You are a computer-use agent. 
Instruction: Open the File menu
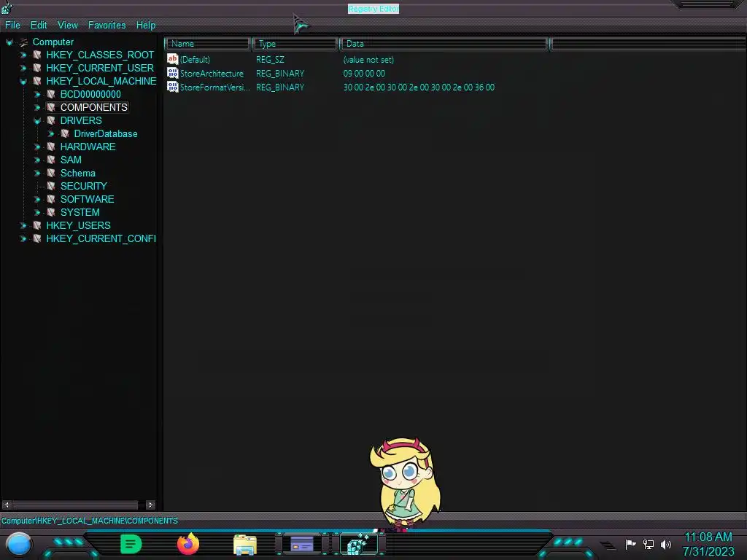pyautogui.click(x=12, y=26)
